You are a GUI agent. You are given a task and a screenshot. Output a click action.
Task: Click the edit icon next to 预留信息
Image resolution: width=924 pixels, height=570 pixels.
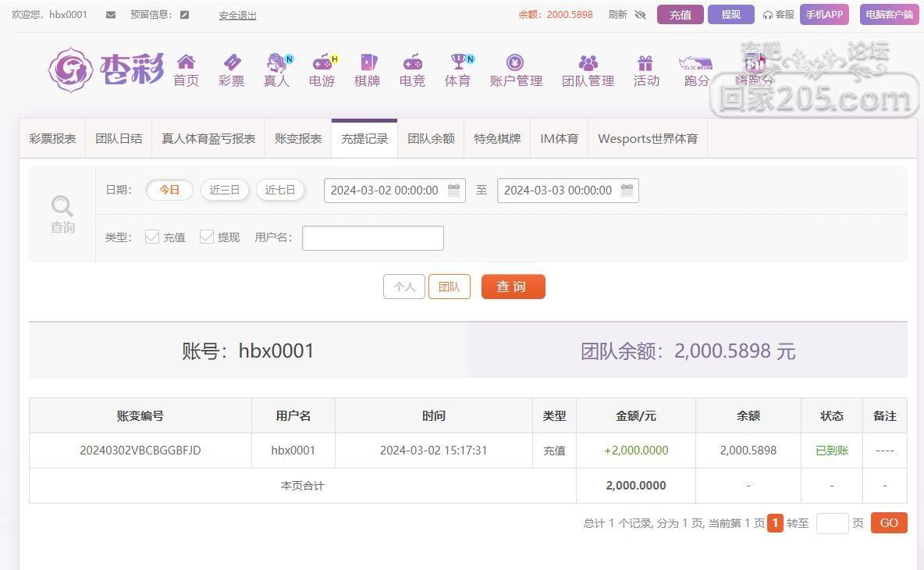184,15
